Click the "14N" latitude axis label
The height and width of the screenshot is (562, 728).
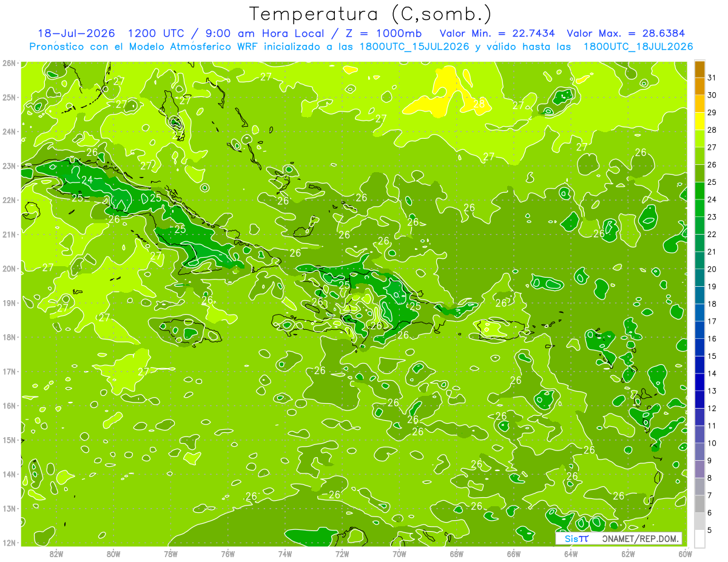click(x=9, y=474)
